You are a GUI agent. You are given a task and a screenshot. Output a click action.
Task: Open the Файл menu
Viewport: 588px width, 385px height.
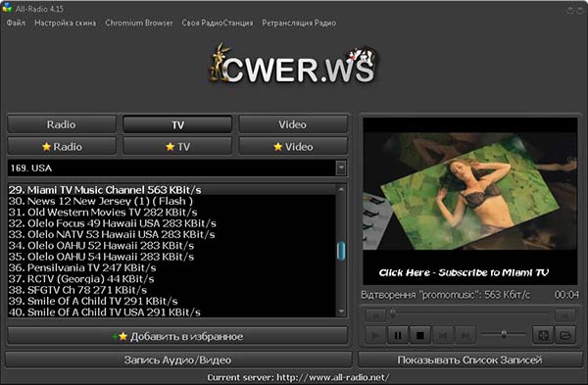coord(16,23)
